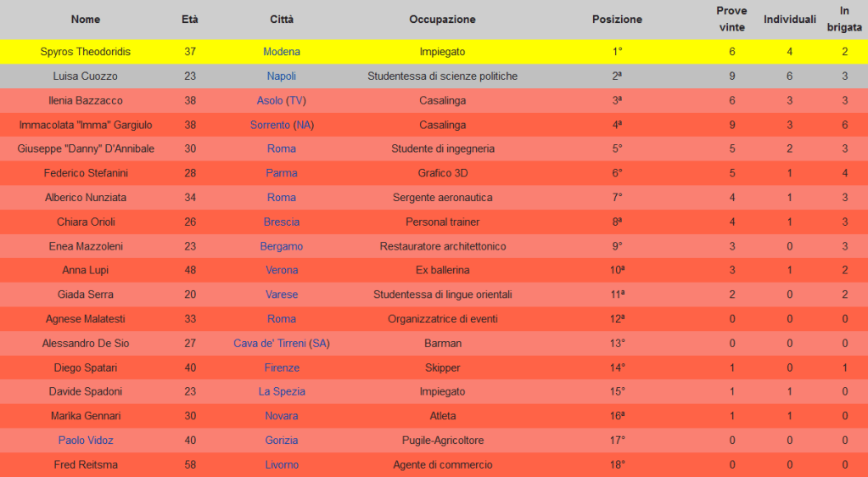Follow the La Spezia link

pos(281,392)
